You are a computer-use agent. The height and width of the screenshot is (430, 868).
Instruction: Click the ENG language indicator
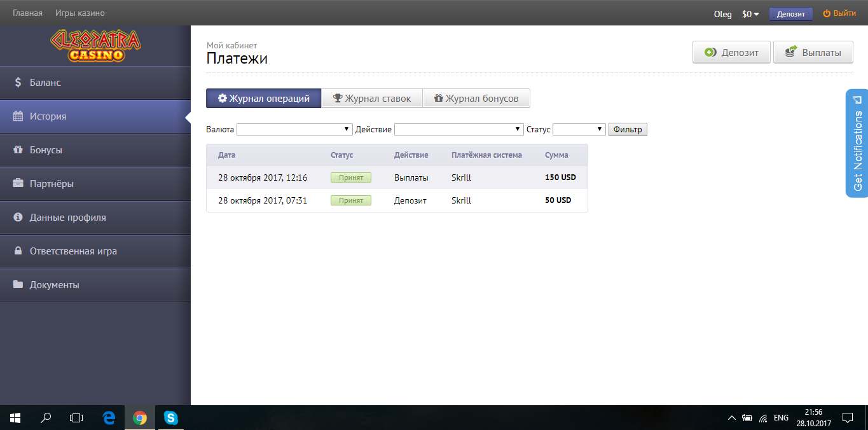(781, 418)
